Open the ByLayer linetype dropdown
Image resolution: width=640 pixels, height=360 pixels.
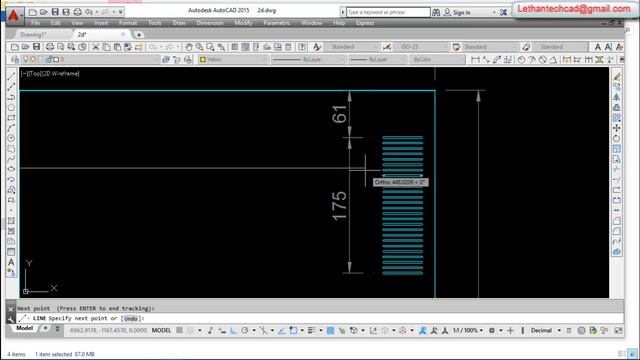click(x=308, y=60)
